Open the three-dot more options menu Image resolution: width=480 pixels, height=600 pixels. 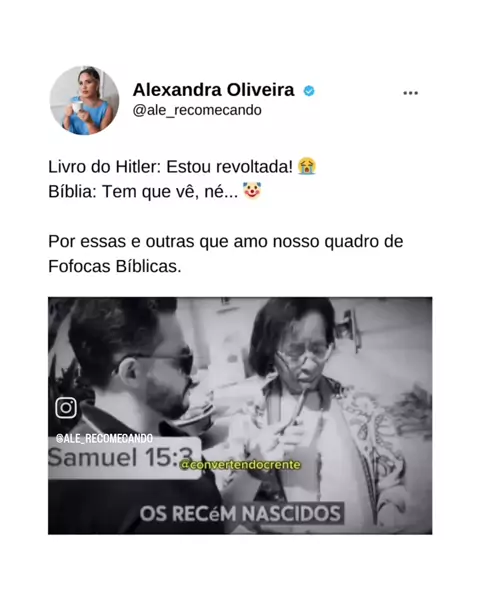(x=410, y=93)
